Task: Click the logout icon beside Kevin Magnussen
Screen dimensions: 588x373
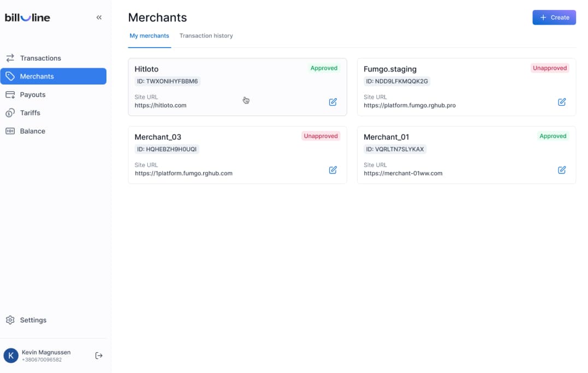Action: (x=99, y=356)
